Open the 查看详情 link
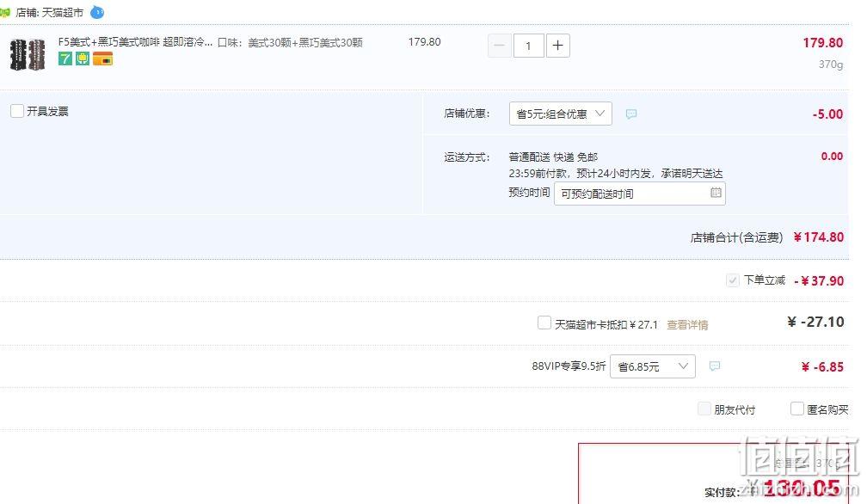This screenshot has height=504, width=867. click(x=687, y=325)
